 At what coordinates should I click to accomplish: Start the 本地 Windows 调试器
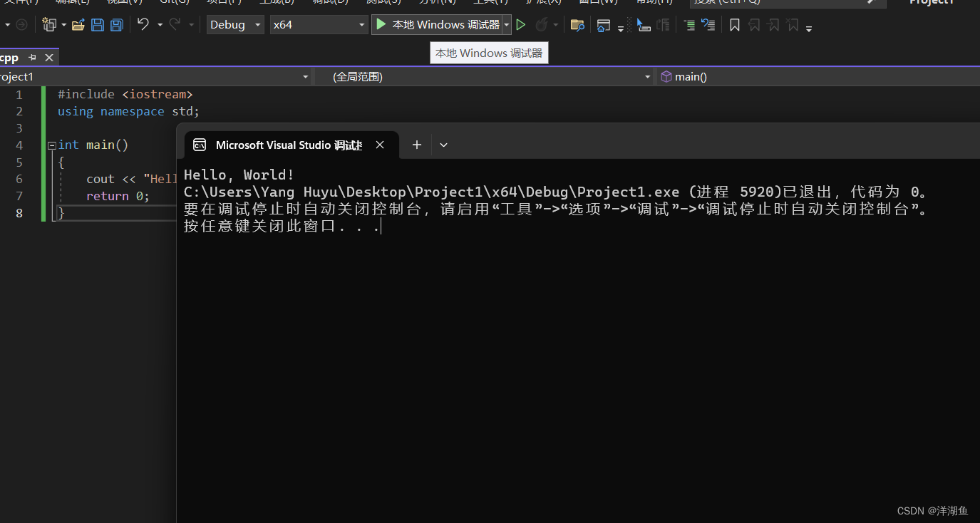click(438, 24)
